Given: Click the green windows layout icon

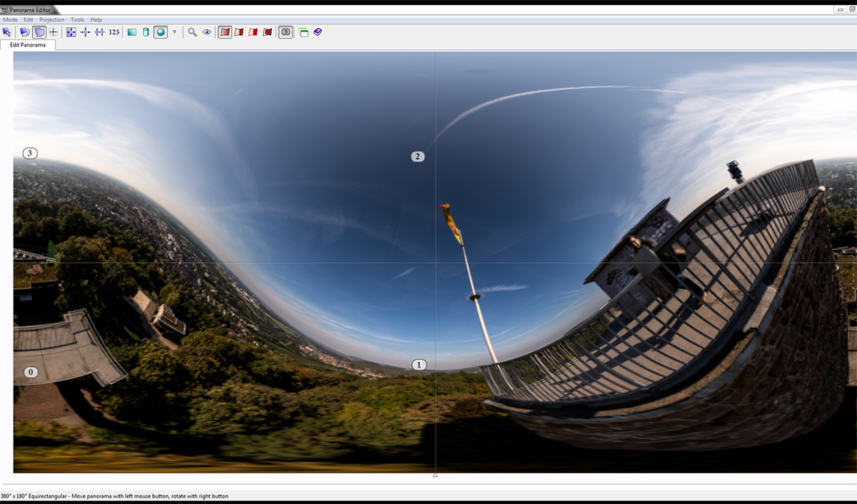Looking at the screenshot, I should [x=304, y=32].
